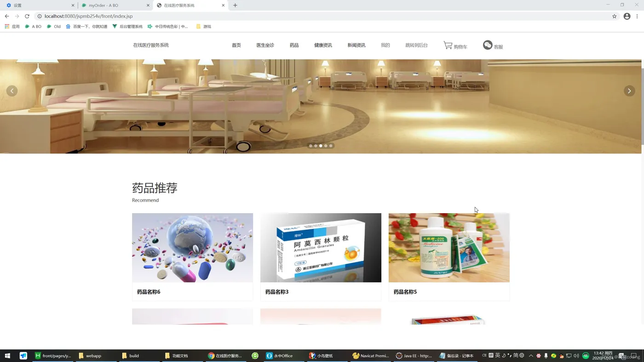Toggle the 英 input method indicator
This screenshot has height=362, width=644.
click(x=497, y=356)
